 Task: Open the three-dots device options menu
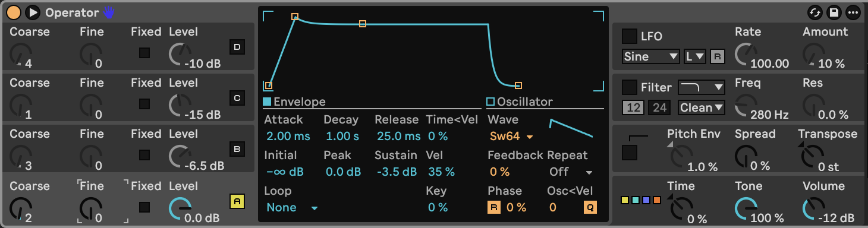tap(853, 12)
